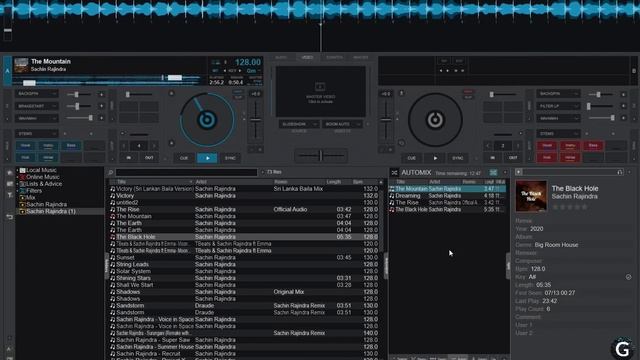The height and width of the screenshot is (360, 640).
Task: Click the browser search input field
Action: tap(187, 172)
